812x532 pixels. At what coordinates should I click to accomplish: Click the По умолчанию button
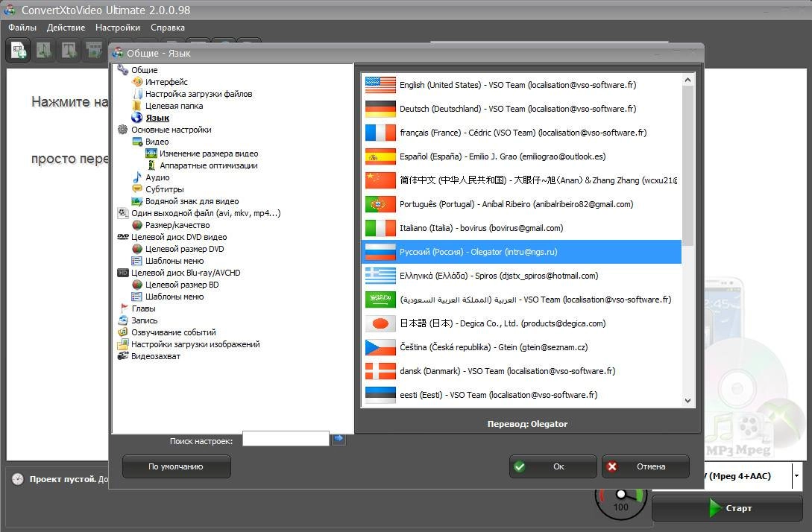[x=176, y=466]
